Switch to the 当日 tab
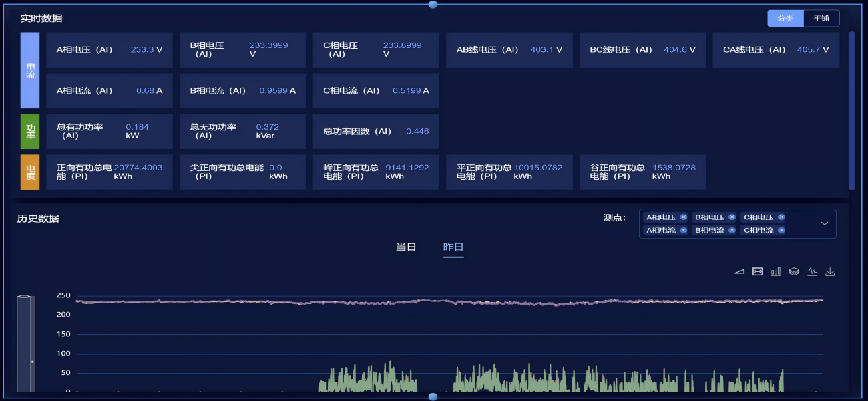Image resolution: width=868 pixels, height=401 pixels. coord(406,247)
